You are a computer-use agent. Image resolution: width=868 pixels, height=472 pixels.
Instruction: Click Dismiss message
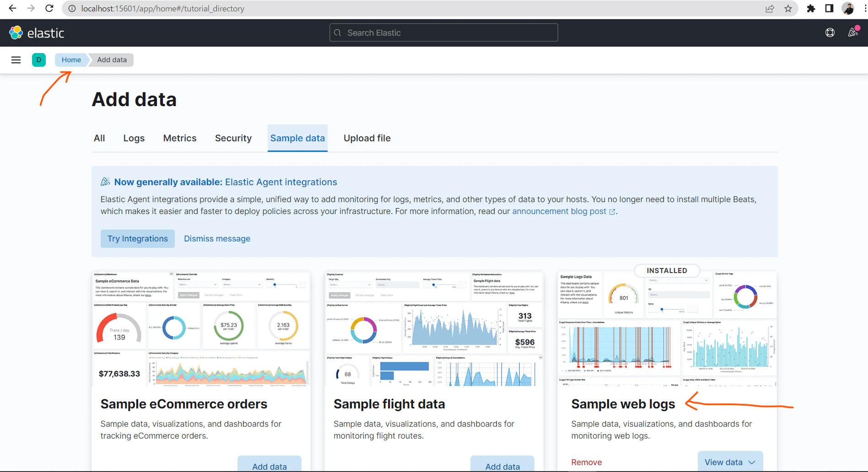[217, 239]
